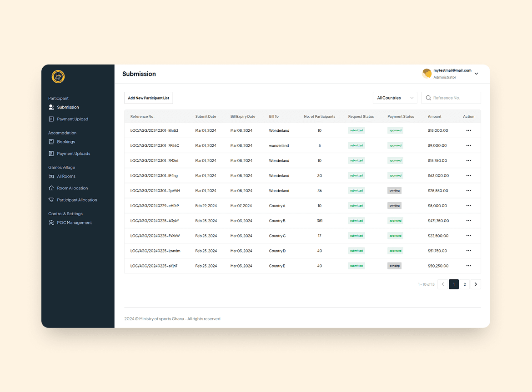Image resolution: width=532 pixels, height=392 pixels.
Task: Click the Participant Allocation trophy icon
Action: pos(51,200)
